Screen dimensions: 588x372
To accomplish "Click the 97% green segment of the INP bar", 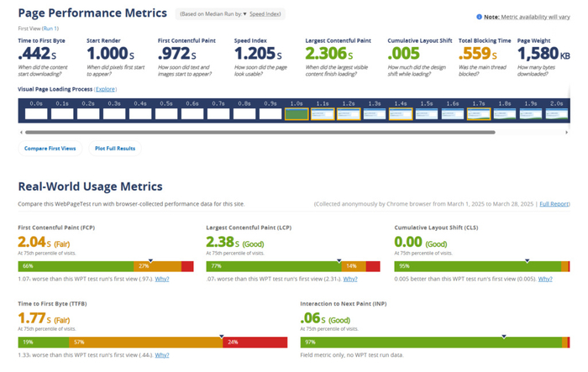I will pyautogui.click(x=431, y=343).
